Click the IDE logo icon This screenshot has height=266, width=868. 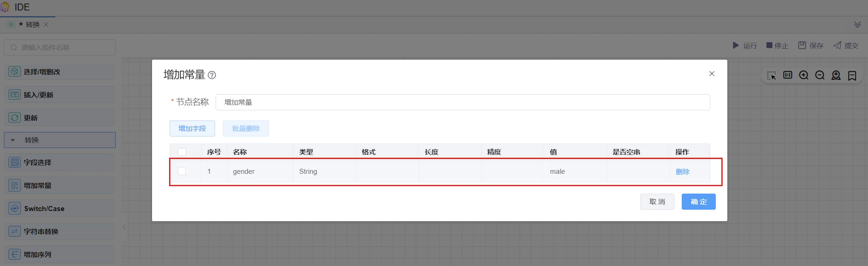[x=5, y=7]
